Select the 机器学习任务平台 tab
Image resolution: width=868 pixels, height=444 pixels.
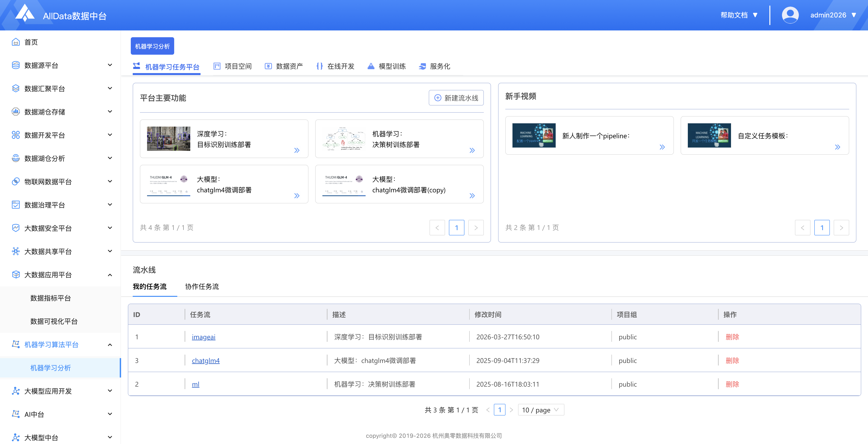point(166,67)
